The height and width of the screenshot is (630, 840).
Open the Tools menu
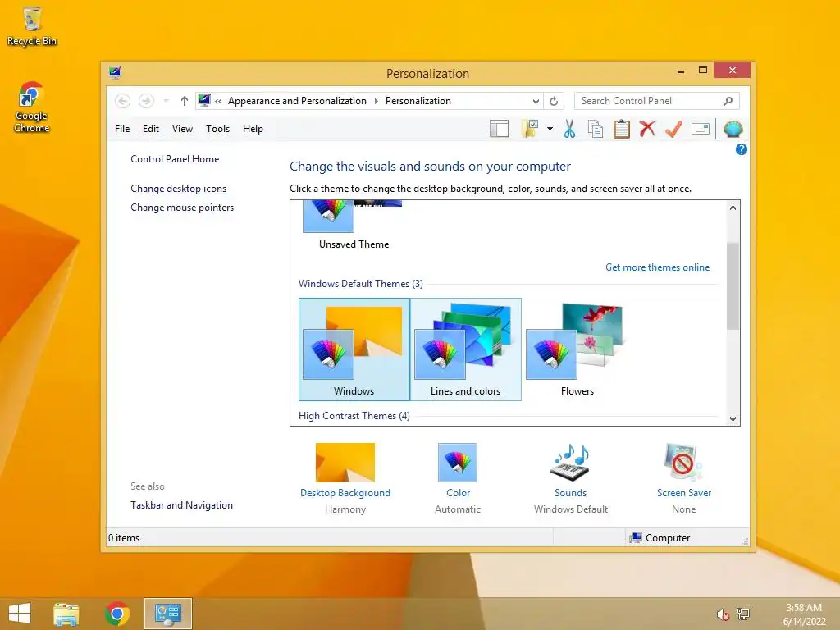point(217,129)
